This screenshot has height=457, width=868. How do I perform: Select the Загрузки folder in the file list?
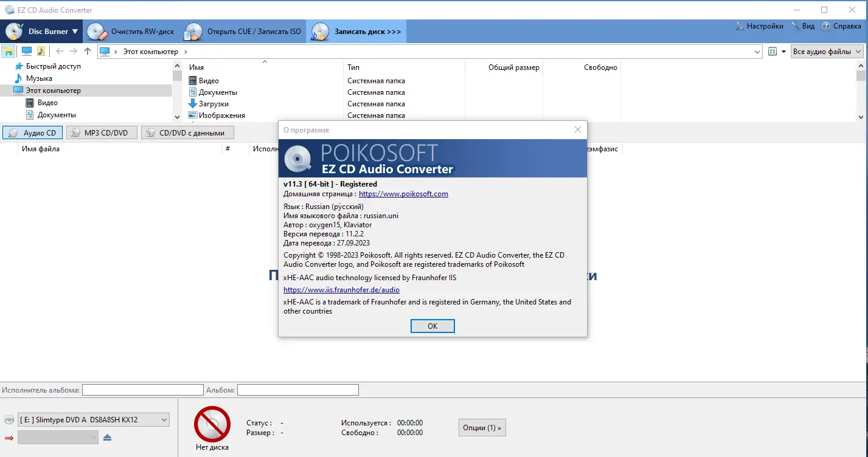click(214, 104)
